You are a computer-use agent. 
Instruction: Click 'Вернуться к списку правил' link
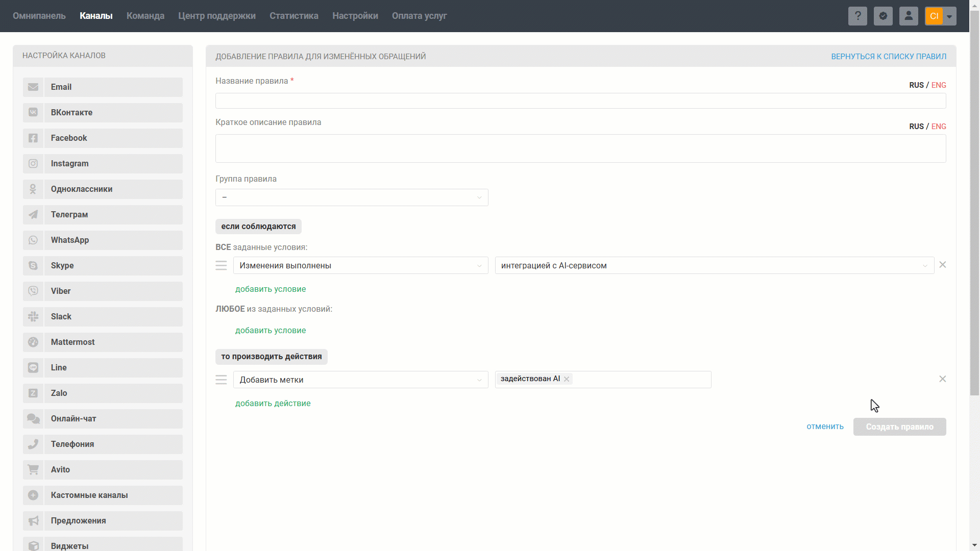coord(889,57)
